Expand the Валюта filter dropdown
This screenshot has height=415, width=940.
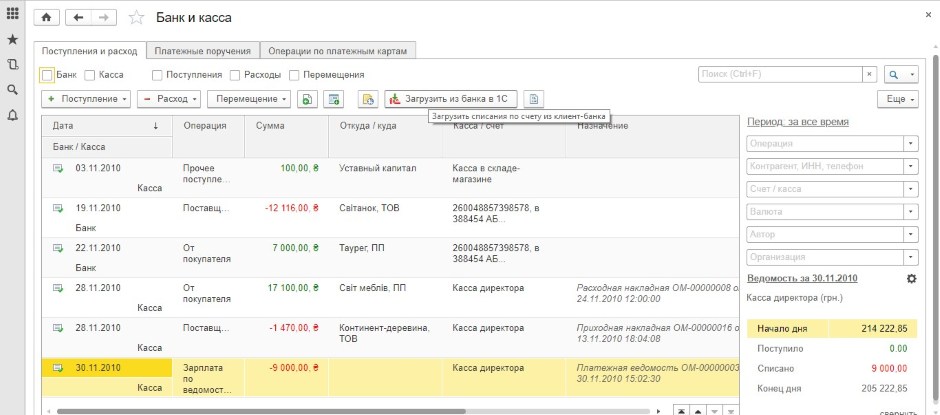pyautogui.click(x=911, y=212)
